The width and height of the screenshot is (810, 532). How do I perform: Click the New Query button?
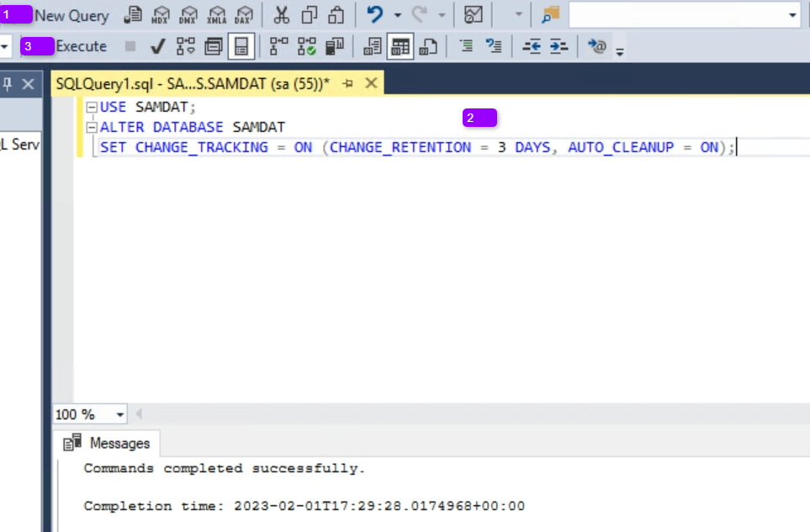pyautogui.click(x=71, y=15)
